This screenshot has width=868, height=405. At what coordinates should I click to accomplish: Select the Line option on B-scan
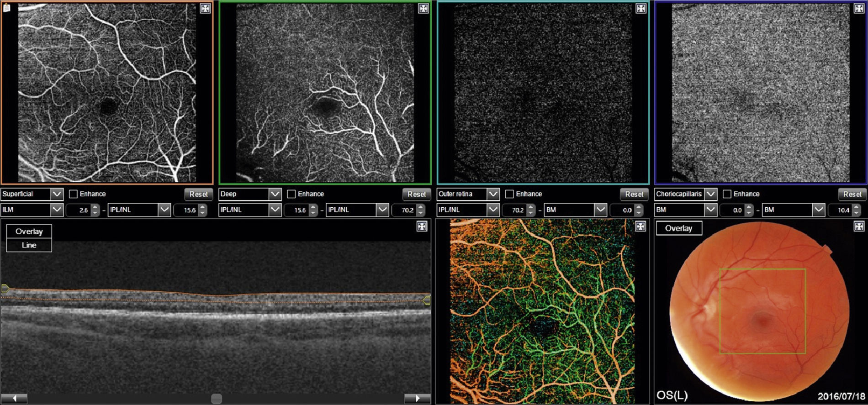pos(29,245)
